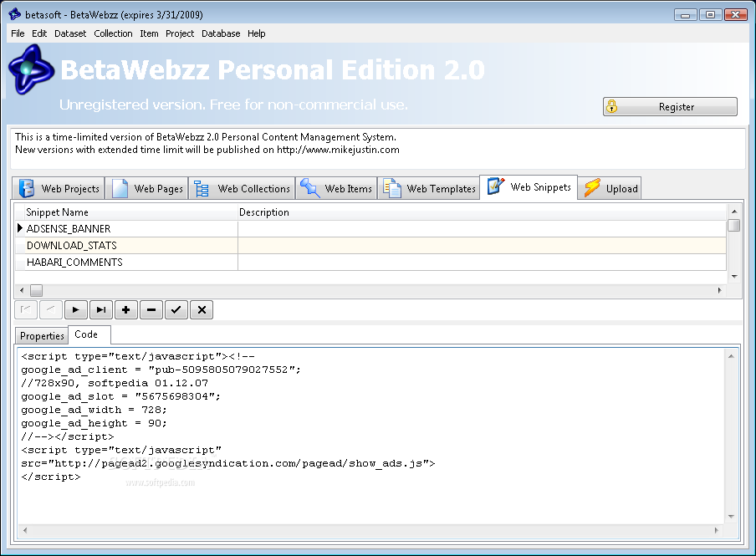Open the Project menu
Image resolution: width=756 pixels, height=556 pixels.
pyautogui.click(x=180, y=33)
